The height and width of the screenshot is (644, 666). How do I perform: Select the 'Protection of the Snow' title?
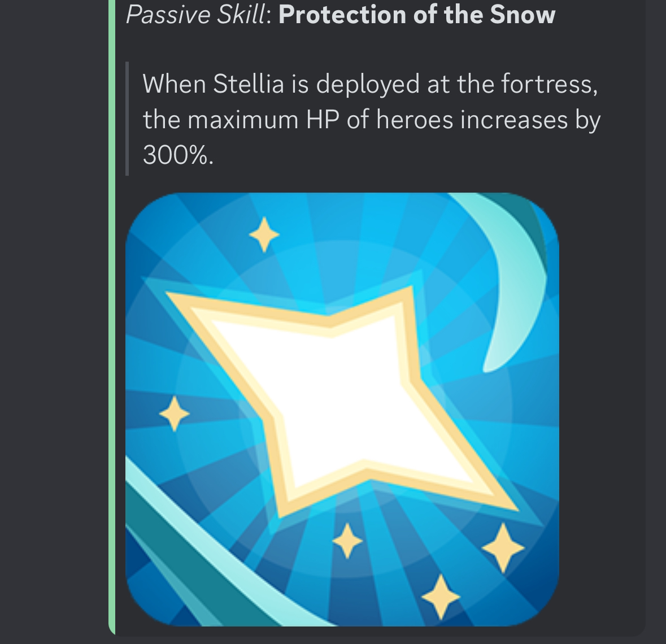point(417,15)
